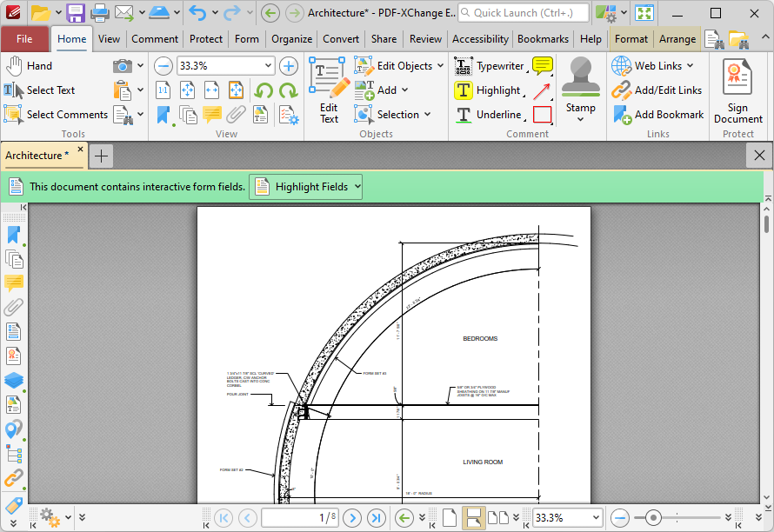Zoom in with the ribbon plus button

289,66
